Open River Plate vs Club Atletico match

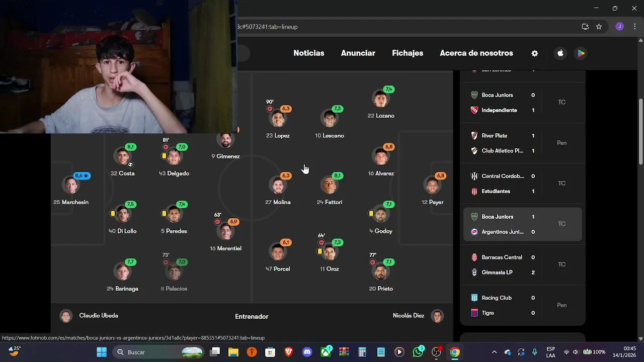(523, 143)
